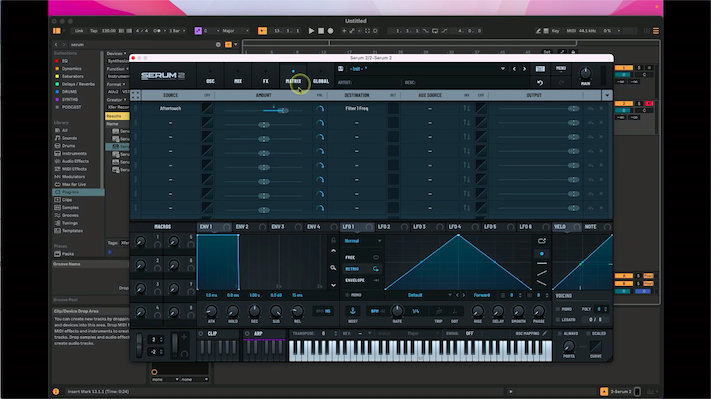Click the envelope lock icon

(x=333, y=240)
